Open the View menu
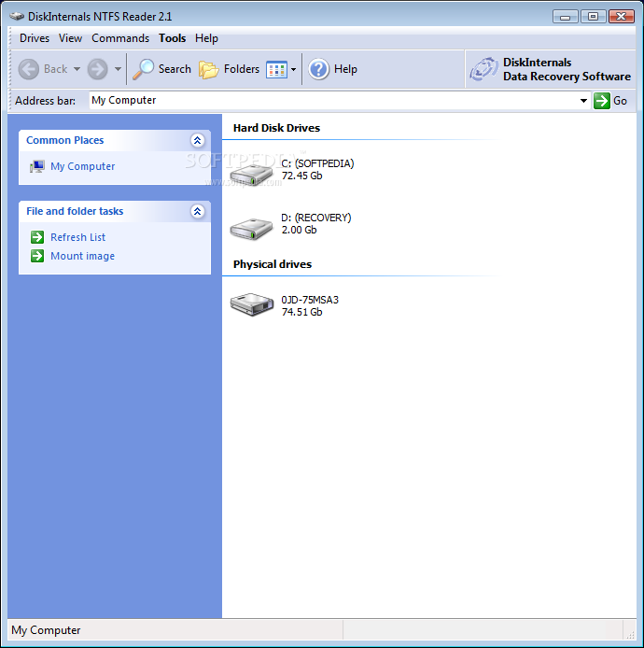 pyautogui.click(x=70, y=38)
